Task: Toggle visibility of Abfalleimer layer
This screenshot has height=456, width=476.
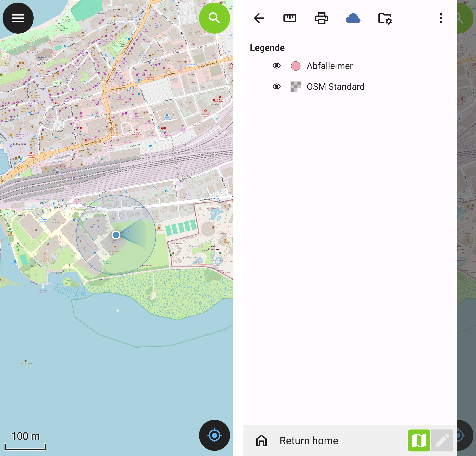Action: 276,66
